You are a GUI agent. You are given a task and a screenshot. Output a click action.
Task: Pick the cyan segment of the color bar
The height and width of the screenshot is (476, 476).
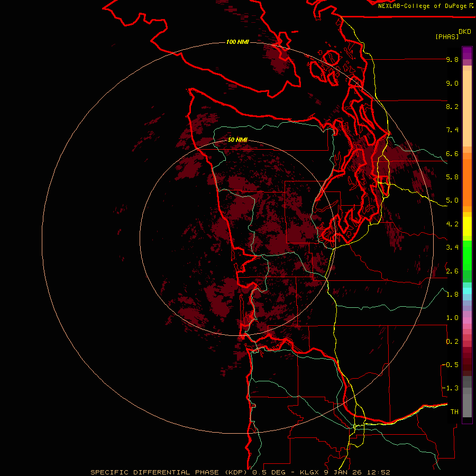(467, 291)
